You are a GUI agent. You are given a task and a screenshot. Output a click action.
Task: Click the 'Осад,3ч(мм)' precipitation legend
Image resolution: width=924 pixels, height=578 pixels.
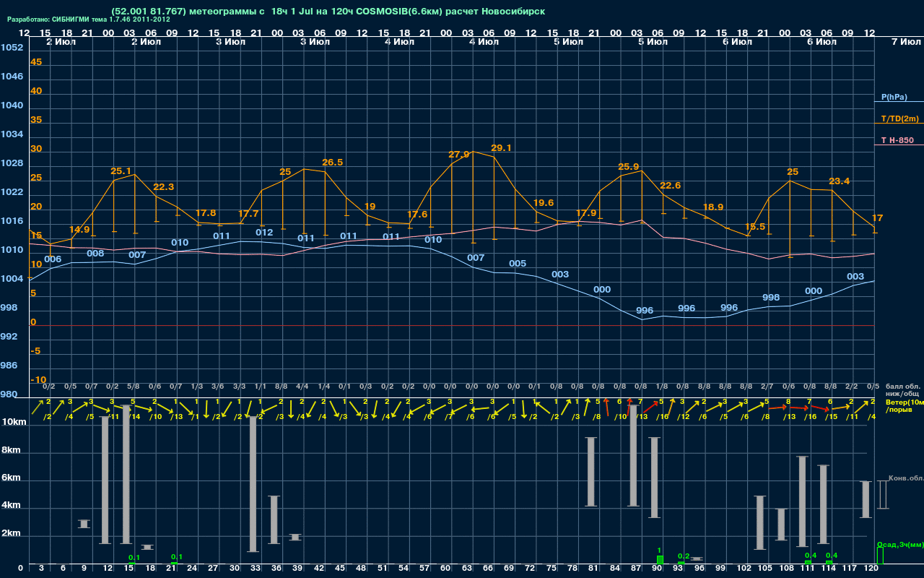[x=900, y=544]
